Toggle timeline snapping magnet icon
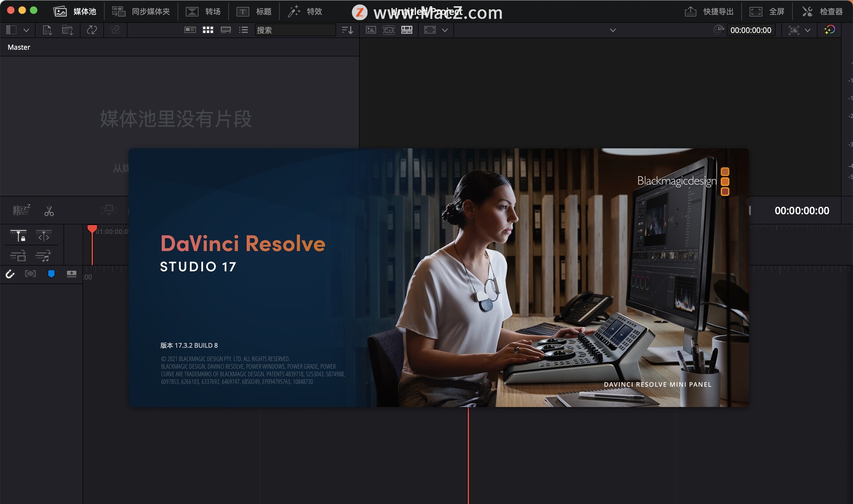 click(10, 274)
